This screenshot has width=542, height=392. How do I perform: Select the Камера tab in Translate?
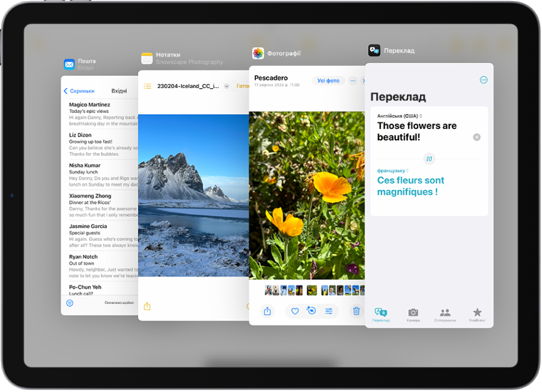tap(413, 315)
